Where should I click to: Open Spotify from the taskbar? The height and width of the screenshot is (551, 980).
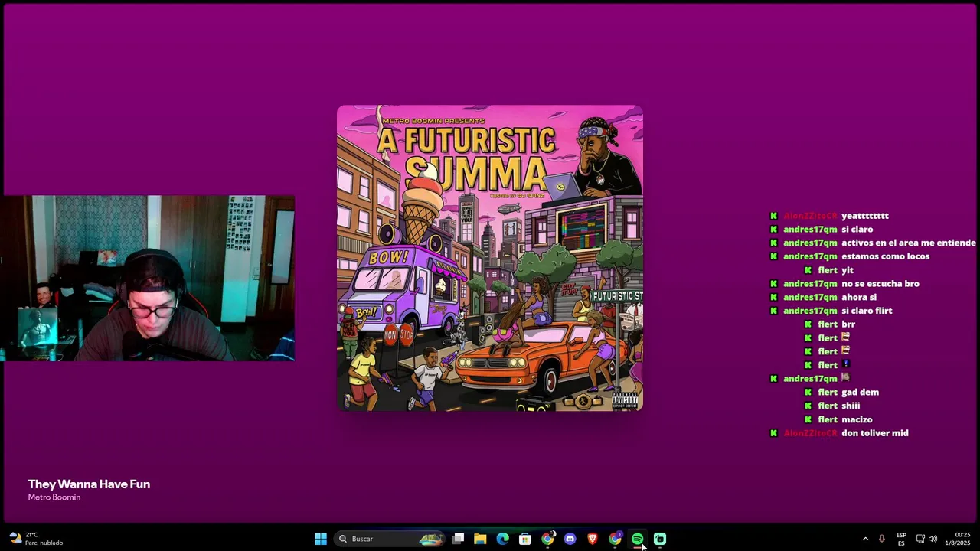(x=637, y=539)
